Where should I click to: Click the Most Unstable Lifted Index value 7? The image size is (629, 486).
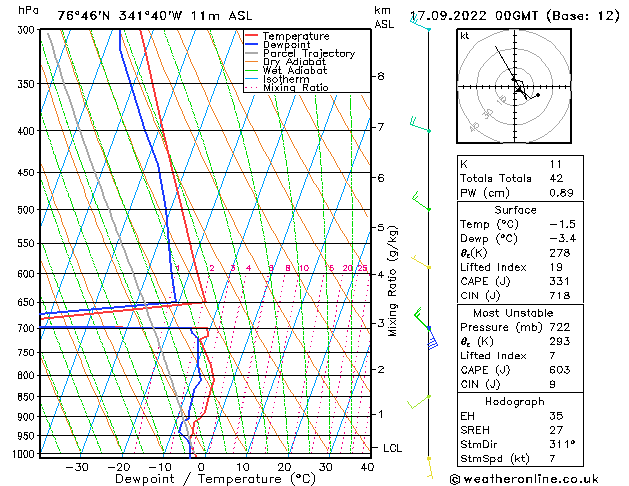pos(552,356)
